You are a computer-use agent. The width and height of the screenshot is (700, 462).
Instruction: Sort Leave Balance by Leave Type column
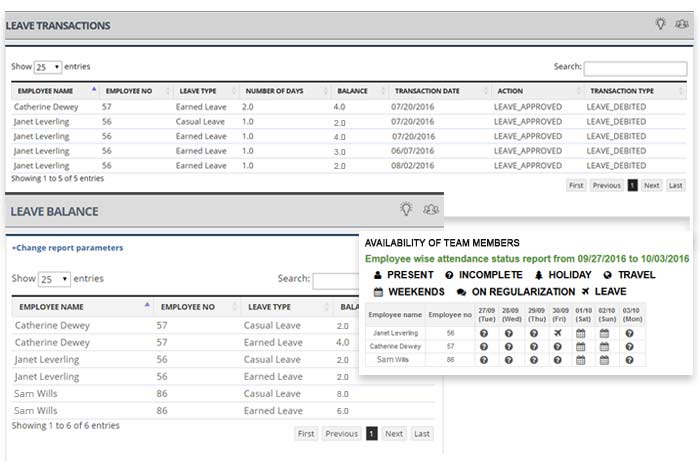point(287,307)
